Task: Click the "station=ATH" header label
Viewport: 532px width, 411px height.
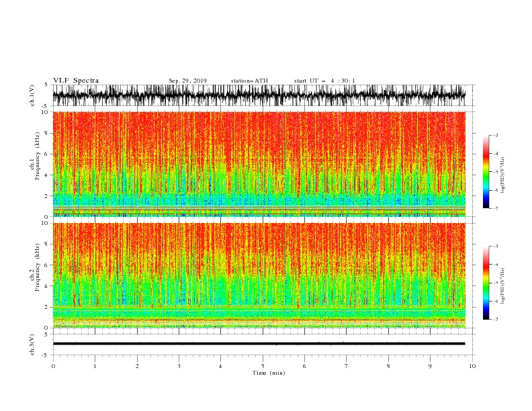Action: tap(249, 81)
